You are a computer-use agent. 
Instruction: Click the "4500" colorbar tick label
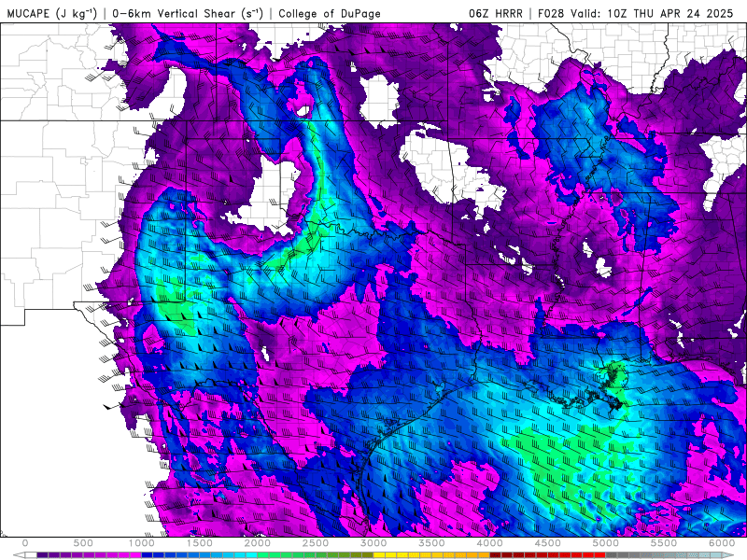(x=548, y=543)
